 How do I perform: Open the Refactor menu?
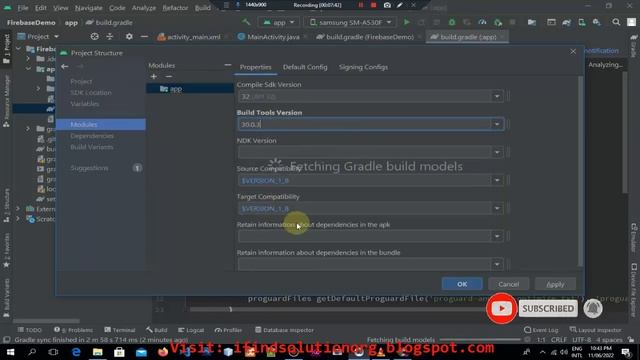point(175,8)
